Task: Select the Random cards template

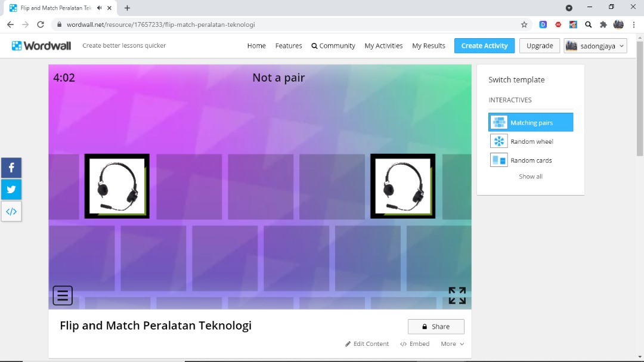Action: coord(531,160)
